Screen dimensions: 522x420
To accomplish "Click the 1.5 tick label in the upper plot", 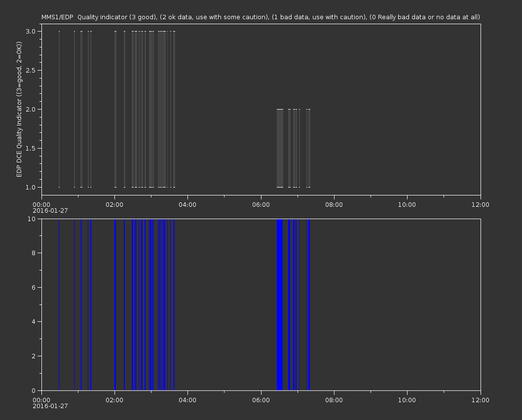I will [x=31, y=148].
